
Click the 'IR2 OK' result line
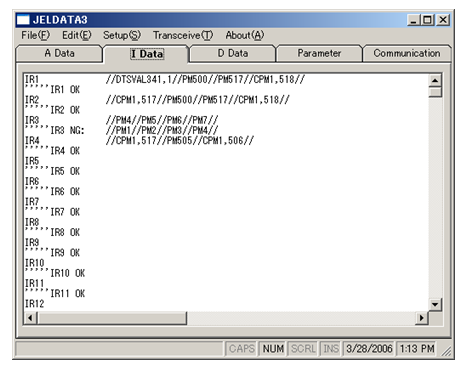(x=65, y=110)
